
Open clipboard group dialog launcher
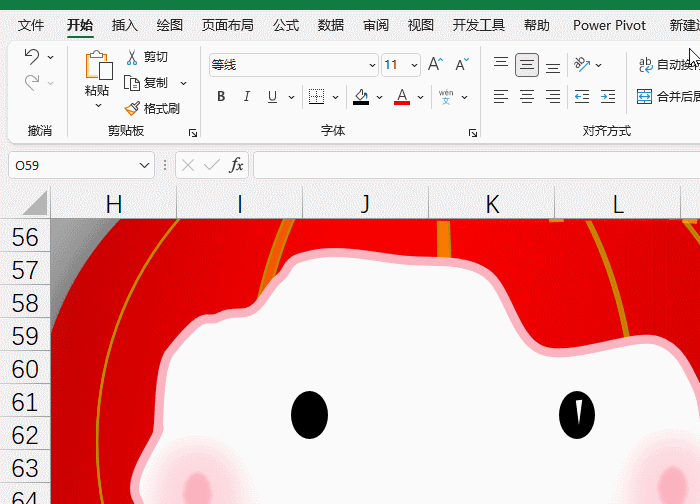tap(193, 133)
